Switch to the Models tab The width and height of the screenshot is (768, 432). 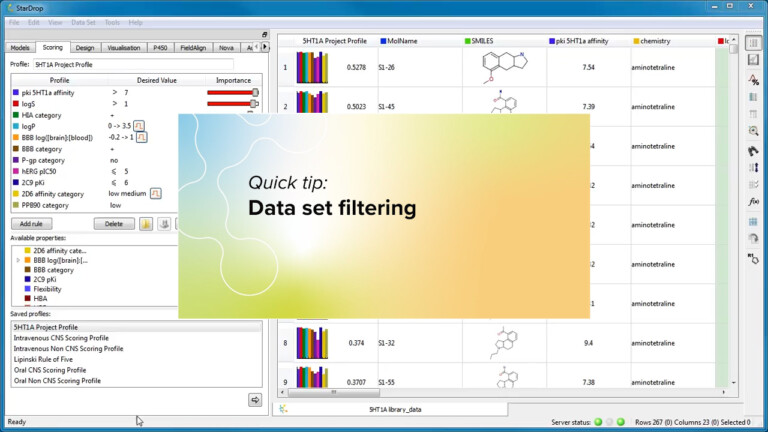click(20, 48)
